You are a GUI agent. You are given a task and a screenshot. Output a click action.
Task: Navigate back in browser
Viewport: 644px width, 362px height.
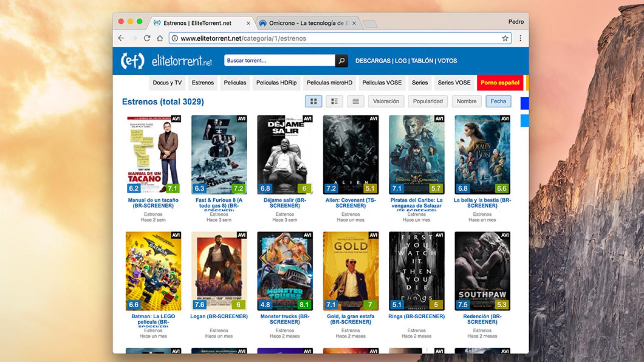click(121, 38)
